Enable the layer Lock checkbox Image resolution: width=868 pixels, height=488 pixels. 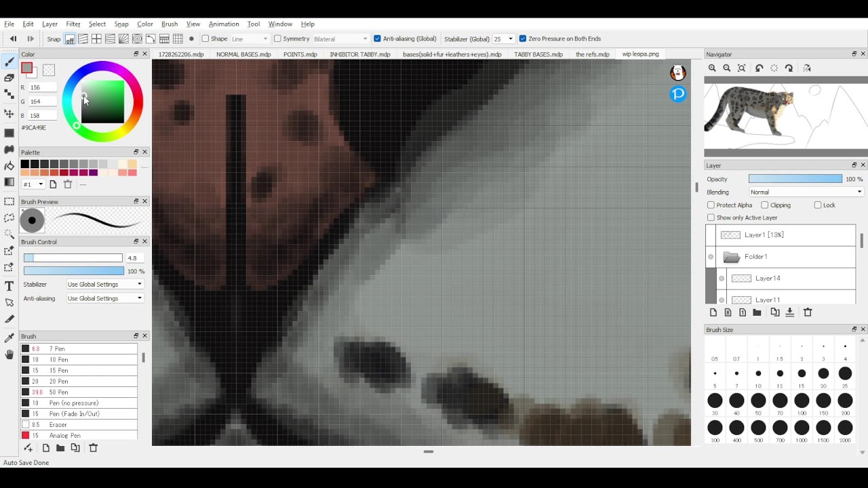pos(818,205)
